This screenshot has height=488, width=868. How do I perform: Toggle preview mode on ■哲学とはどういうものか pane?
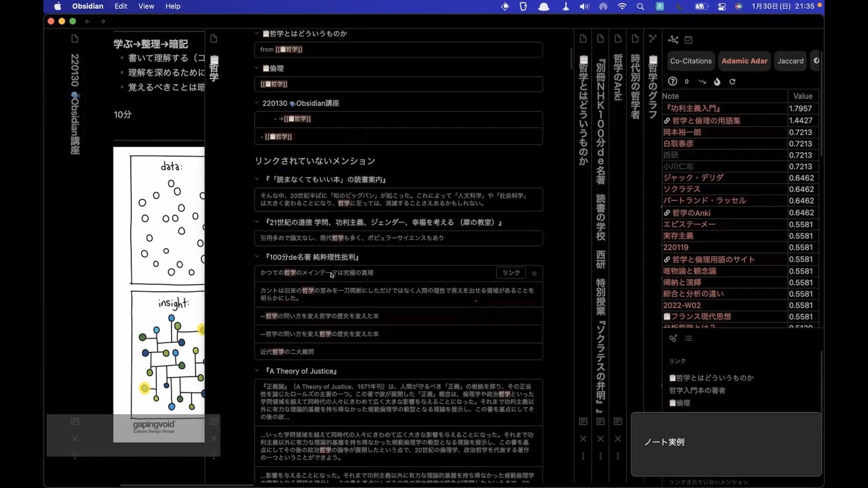pos(583,422)
